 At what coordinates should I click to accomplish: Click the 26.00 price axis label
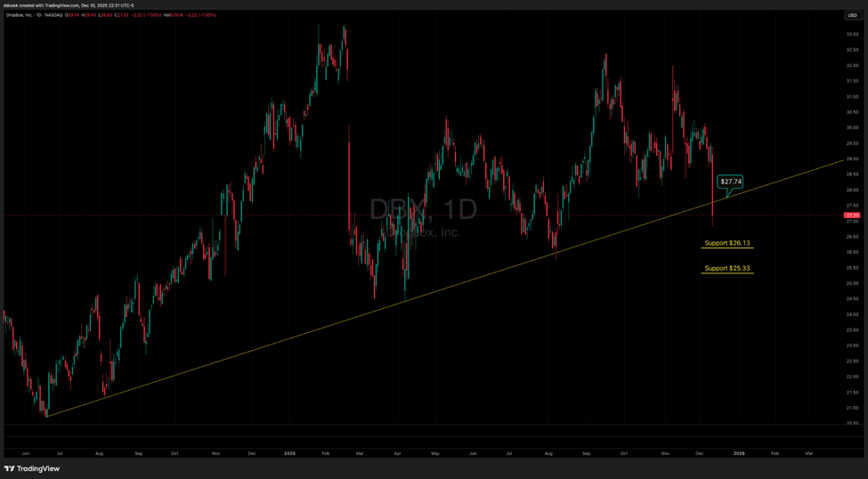click(x=851, y=252)
